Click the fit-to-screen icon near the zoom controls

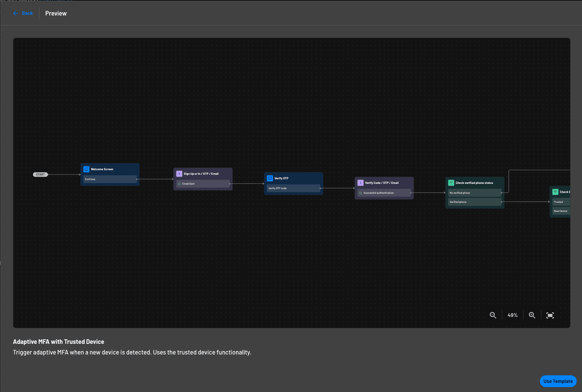pyautogui.click(x=550, y=315)
